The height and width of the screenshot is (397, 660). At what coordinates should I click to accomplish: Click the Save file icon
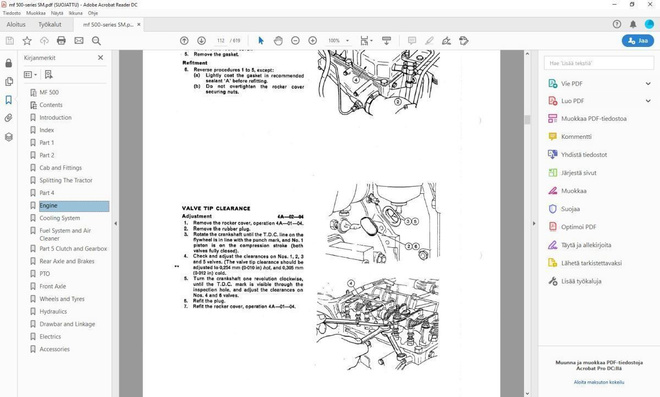click(x=10, y=41)
